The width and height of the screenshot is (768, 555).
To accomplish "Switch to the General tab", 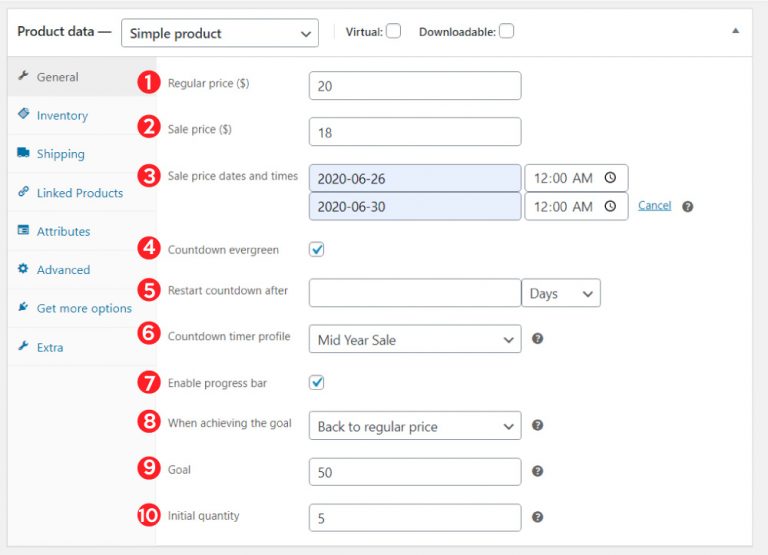I will click(82, 77).
